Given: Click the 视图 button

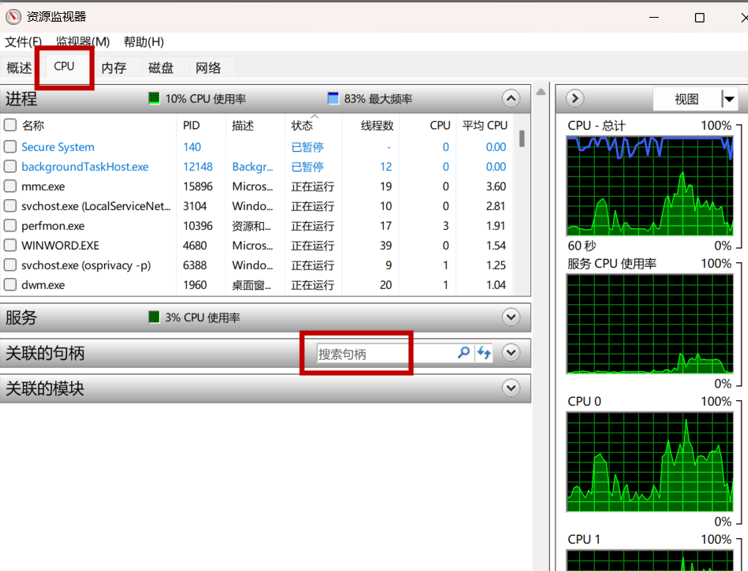Looking at the screenshot, I should tap(686, 99).
